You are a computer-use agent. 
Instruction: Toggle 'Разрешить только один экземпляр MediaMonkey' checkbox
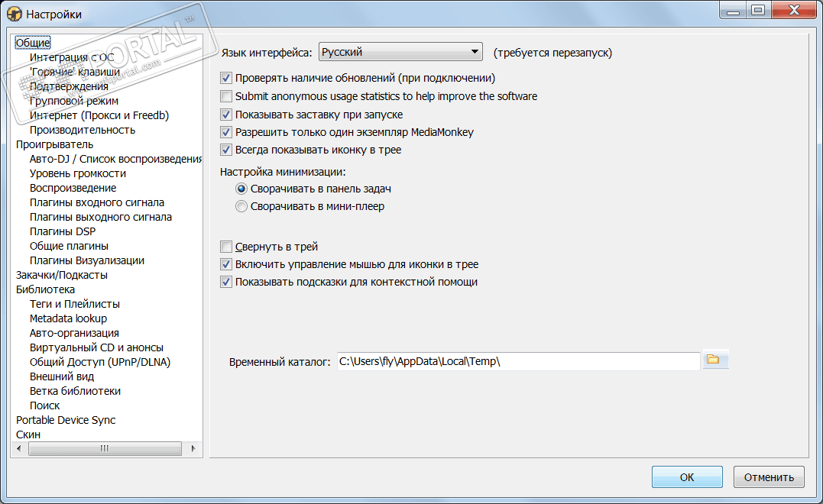(x=226, y=132)
